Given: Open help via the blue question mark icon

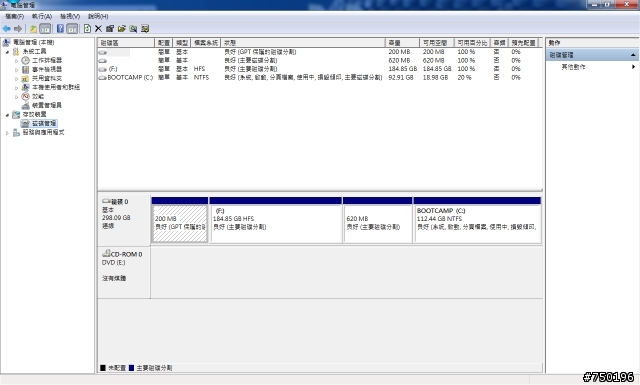Looking at the screenshot, I should (60, 29).
